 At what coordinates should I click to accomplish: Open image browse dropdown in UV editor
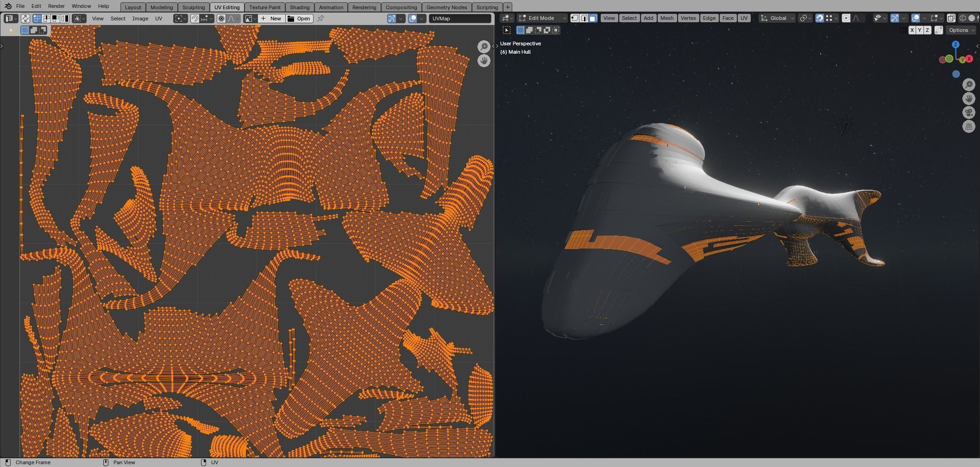251,19
